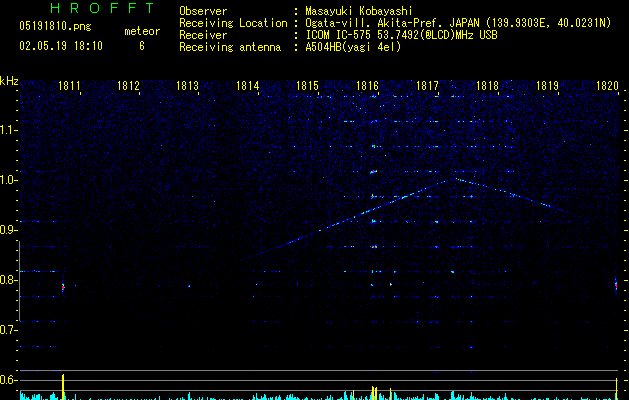Click the 1813 time axis label

tap(187, 86)
